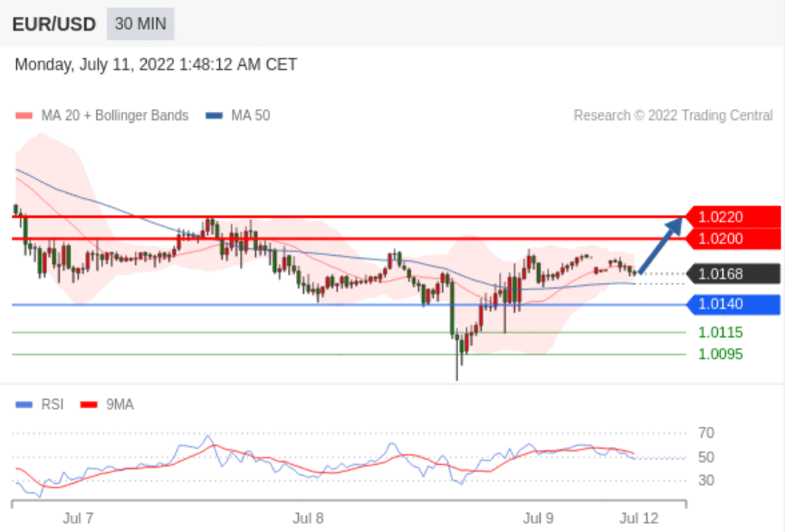
Task: Click the MA 20 + Bollinger Bands legend swatch
Action: point(24,116)
